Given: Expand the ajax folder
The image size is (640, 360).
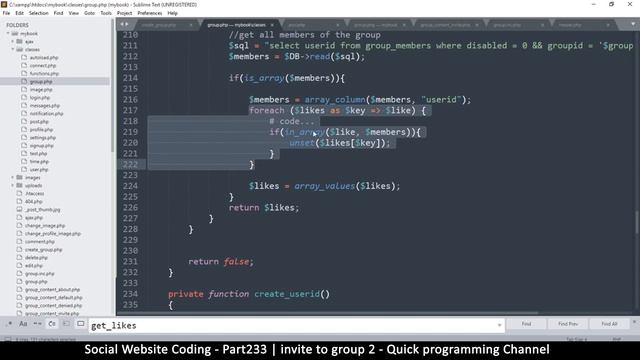Looking at the screenshot, I should [13, 41].
